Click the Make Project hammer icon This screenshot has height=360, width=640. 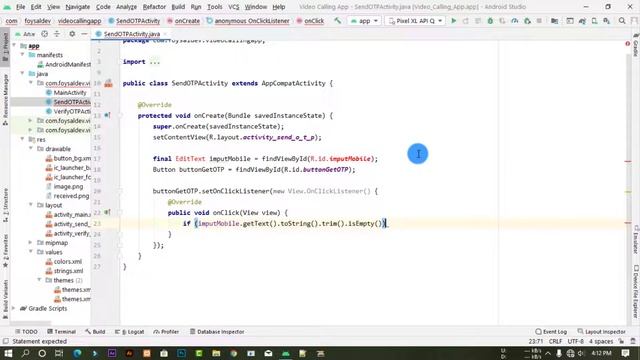[338, 21]
